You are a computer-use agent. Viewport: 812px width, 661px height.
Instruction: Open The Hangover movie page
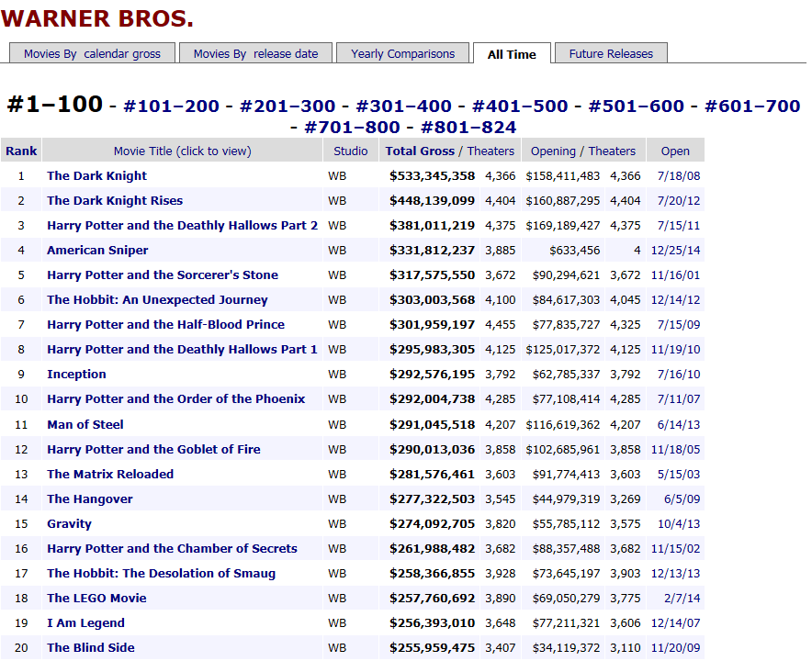pos(90,499)
